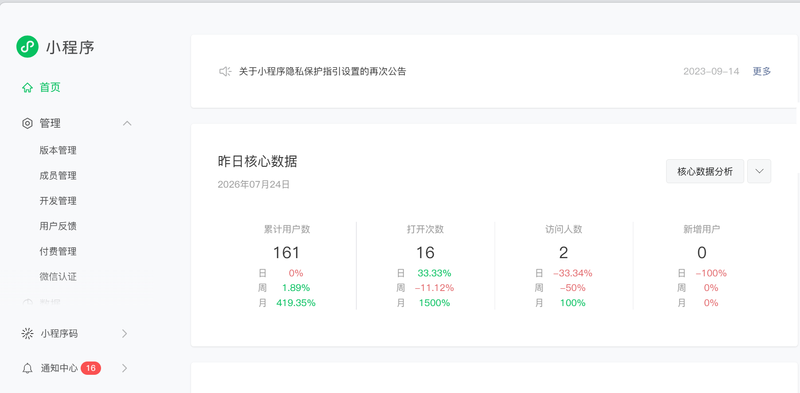Click the 33.33% daily change
The width and height of the screenshot is (800, 393).
pos(434,273)
